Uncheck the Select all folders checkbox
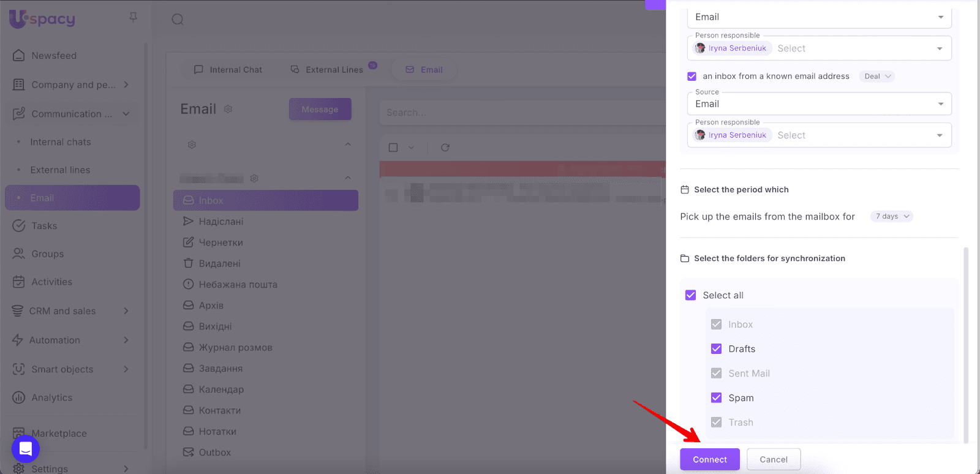Screen dimensions: 980x474 691,295
